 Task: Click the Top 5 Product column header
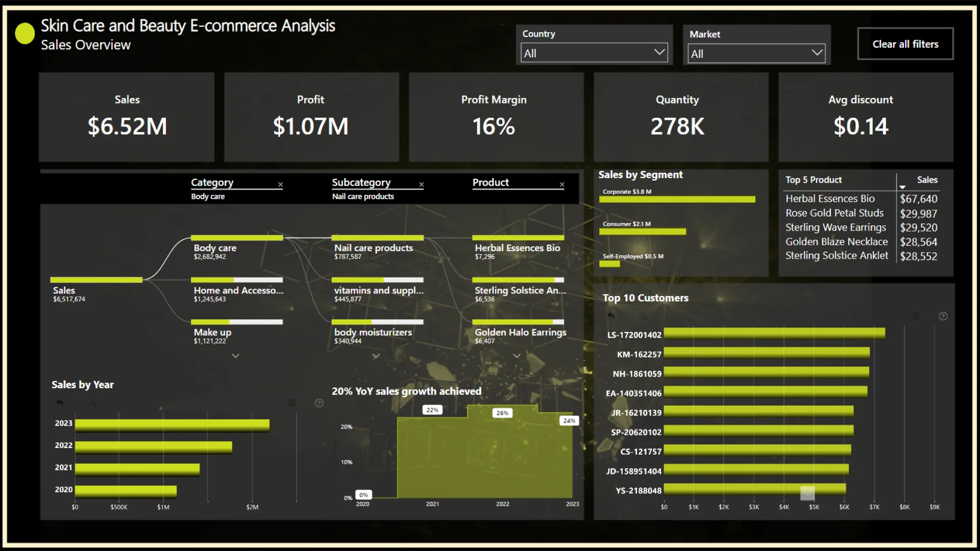point(814,180)
